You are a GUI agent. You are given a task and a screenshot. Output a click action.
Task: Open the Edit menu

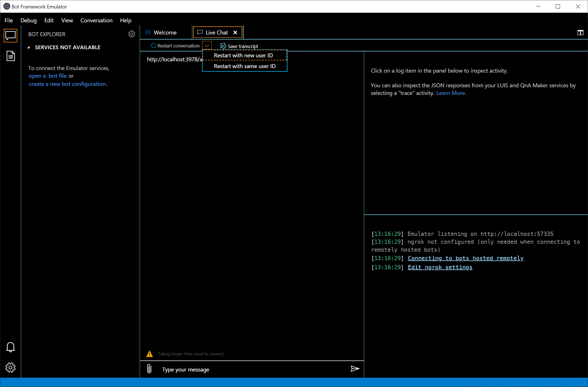point(49,20)
